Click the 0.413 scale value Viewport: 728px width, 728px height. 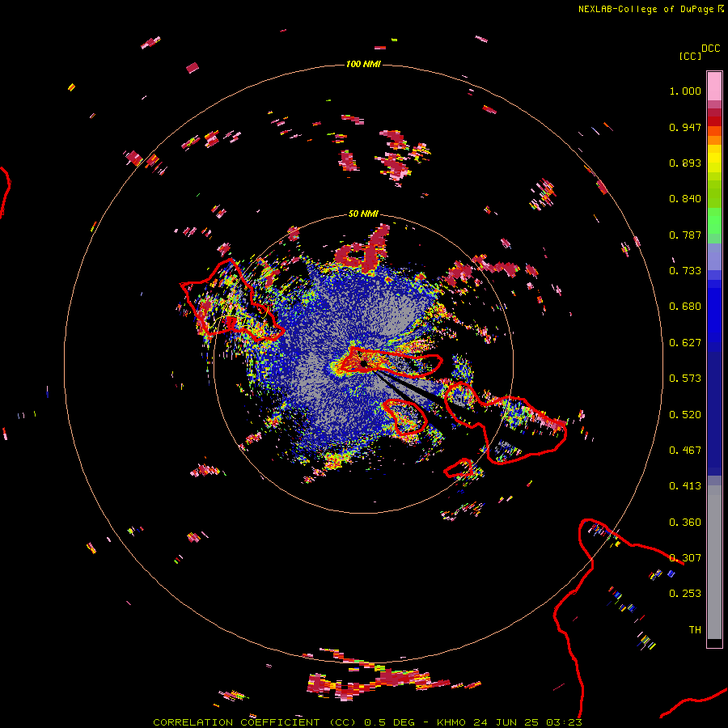pos(685,486)
